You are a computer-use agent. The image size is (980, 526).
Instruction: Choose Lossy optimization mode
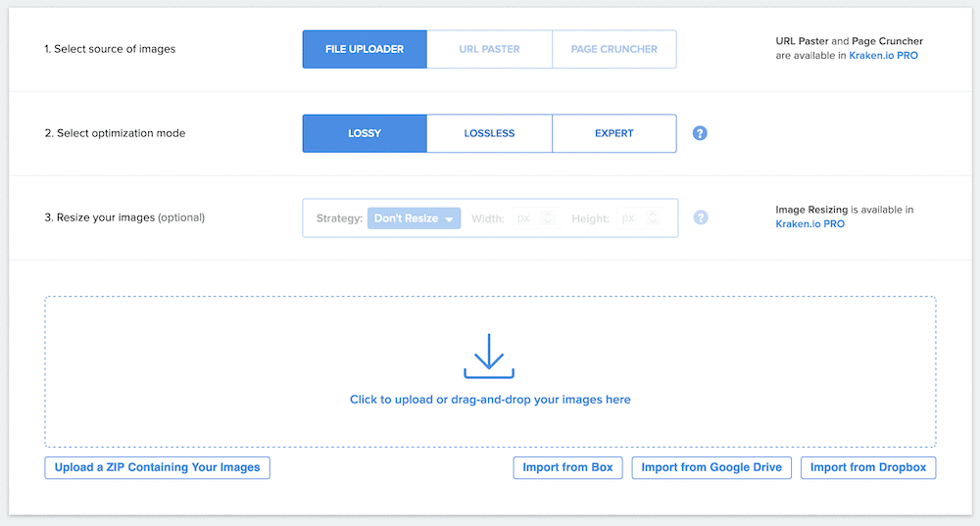[x=365, y=133]
